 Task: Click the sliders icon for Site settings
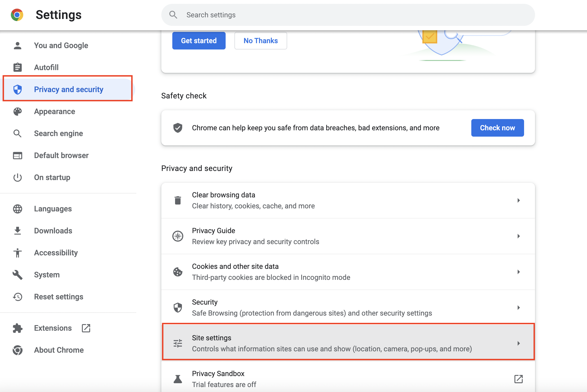[x=178, y=343]
